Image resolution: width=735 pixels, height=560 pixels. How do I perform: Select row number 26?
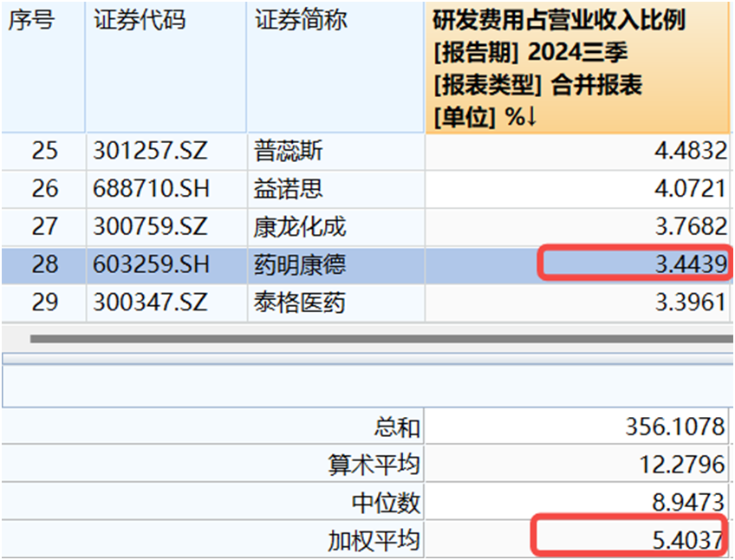point(43,190)
